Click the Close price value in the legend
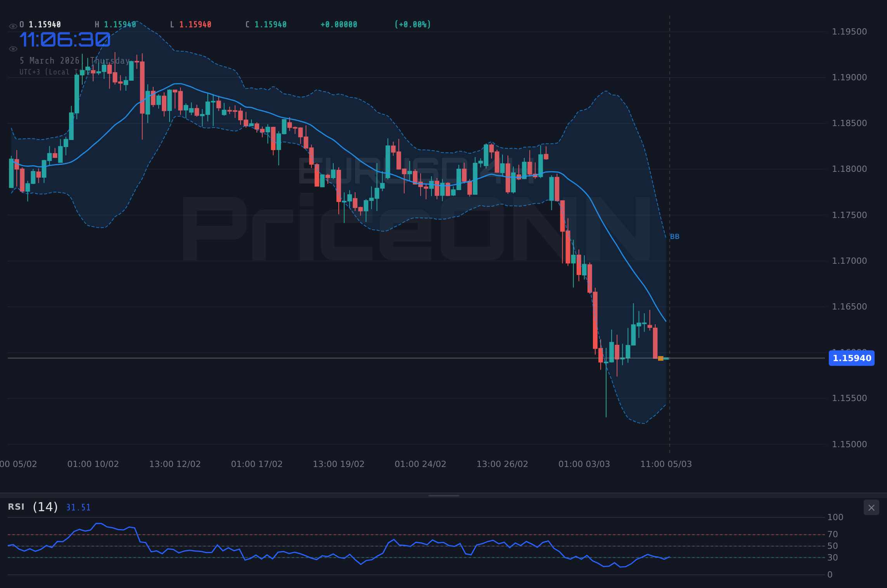 pos(270,24)
